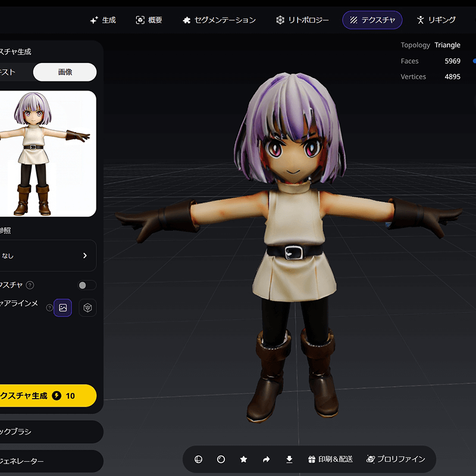
Task: Select the 3D cube alignment icon
Action: (x=86, y=308)
